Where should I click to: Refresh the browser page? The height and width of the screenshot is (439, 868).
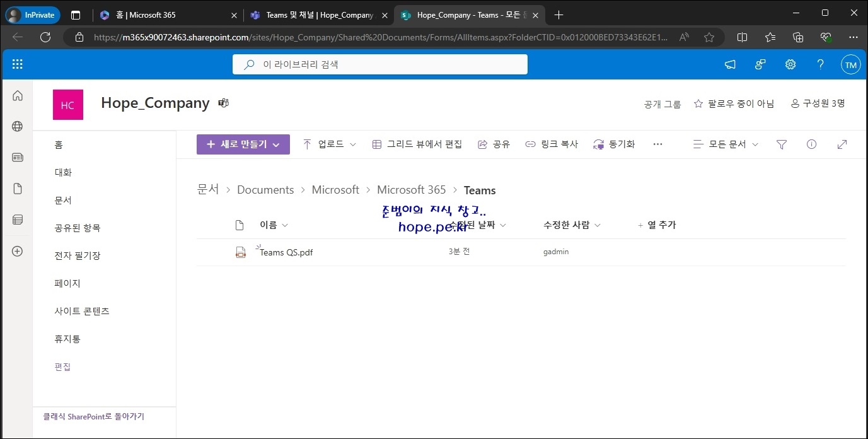(45, 37)
